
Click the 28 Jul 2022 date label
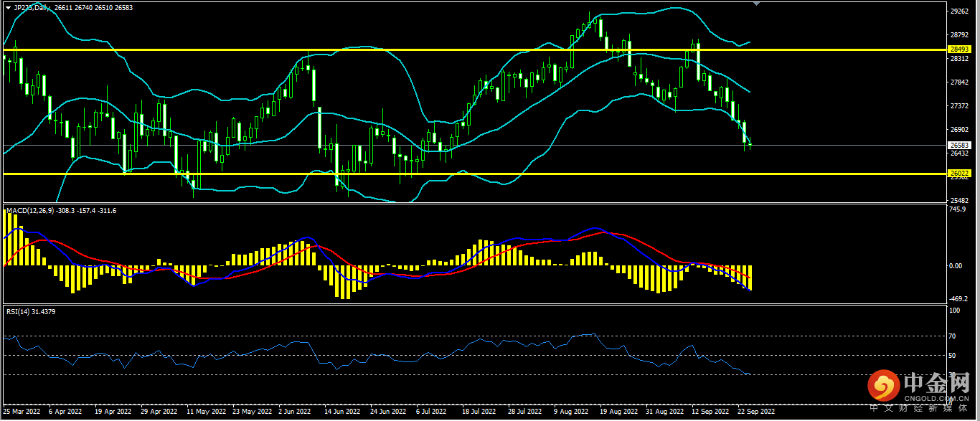click(525, 412)
